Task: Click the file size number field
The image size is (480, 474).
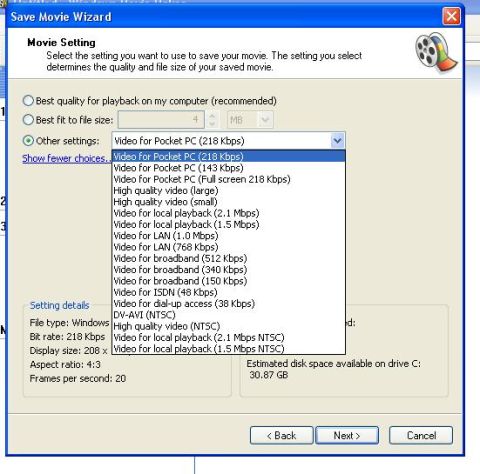Action: [x=161, y=120]
